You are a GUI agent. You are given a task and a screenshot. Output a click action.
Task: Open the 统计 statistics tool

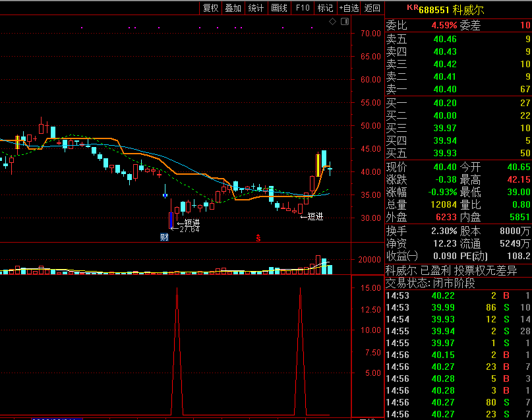pos(256,8)
